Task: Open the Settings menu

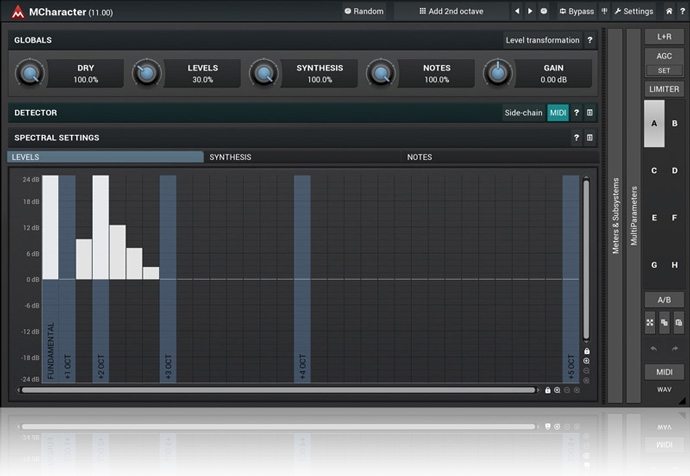Action: click(x=633, y=12)
